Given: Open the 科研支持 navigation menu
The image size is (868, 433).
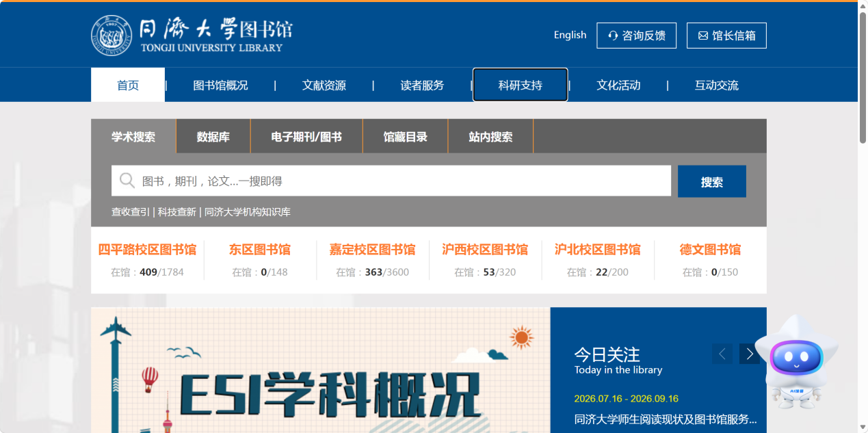Looking at the screenshot, I should tap(521, 85).
